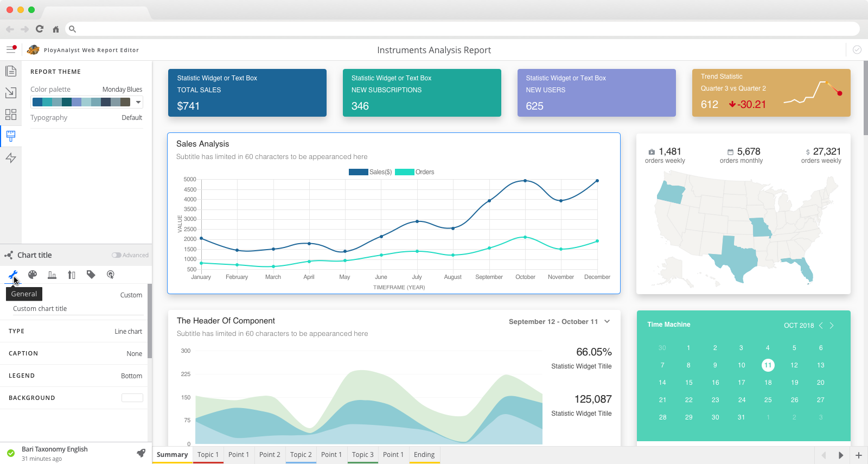Click the publish rocket icon
The height and width of the screenshot is (464, 868).
coord(141,453)
